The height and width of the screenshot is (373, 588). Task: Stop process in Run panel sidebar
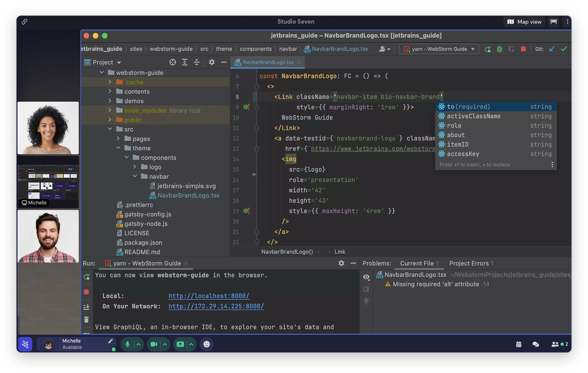[86, 292]
